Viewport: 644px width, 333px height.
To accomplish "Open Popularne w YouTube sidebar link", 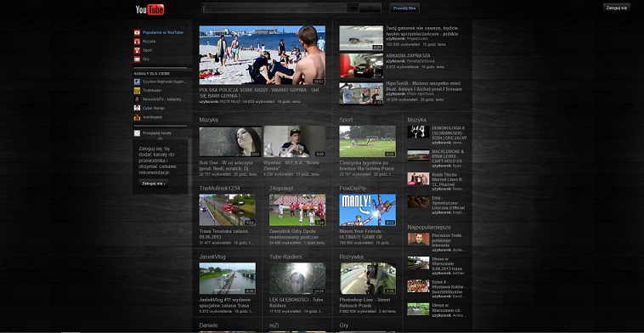I will point(163,32).
